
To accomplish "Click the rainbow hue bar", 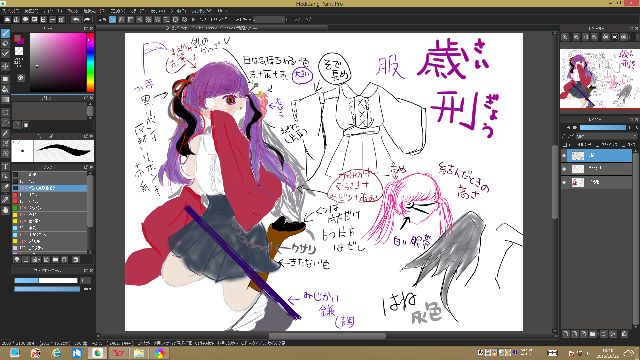I will 90,62.
